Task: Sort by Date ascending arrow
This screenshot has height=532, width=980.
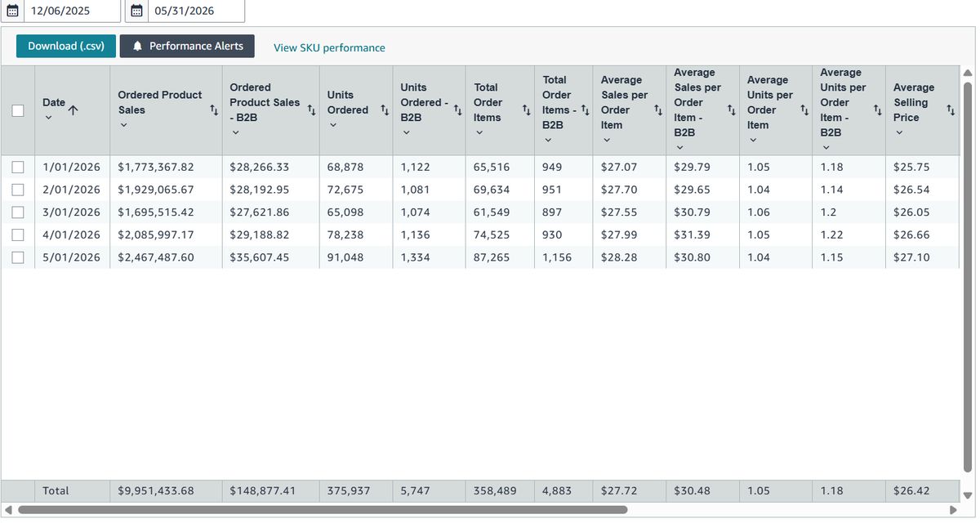Action: click(73, 110)
